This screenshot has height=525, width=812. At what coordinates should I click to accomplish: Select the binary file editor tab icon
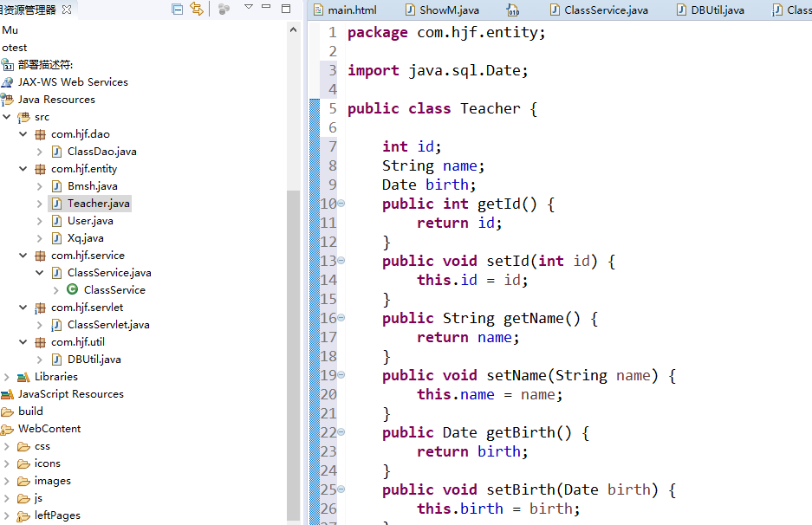pyautogui.click(x=513, y=10)
